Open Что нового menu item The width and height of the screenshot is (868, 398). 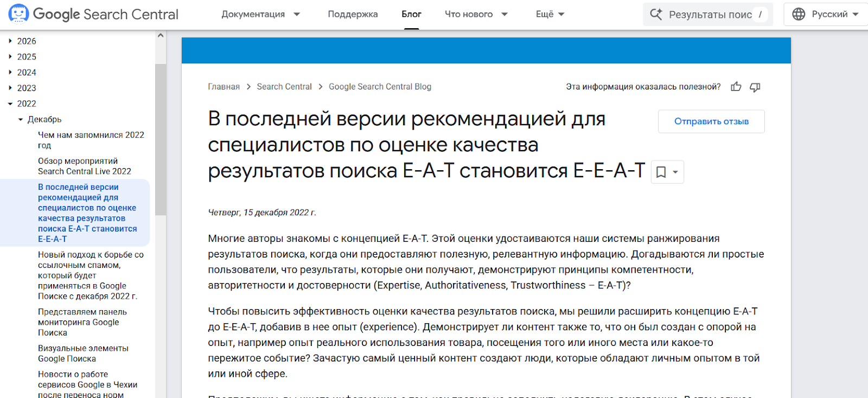(469, 14)
